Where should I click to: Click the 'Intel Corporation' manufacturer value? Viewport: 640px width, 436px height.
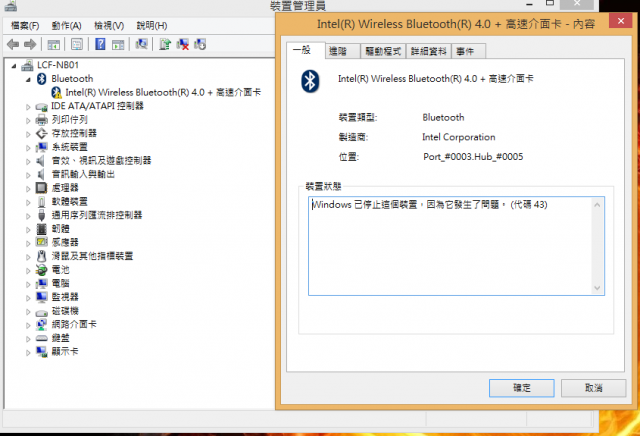[459, 137]
